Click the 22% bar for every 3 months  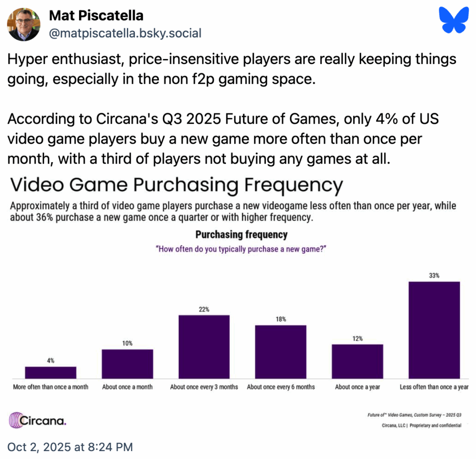204,346
